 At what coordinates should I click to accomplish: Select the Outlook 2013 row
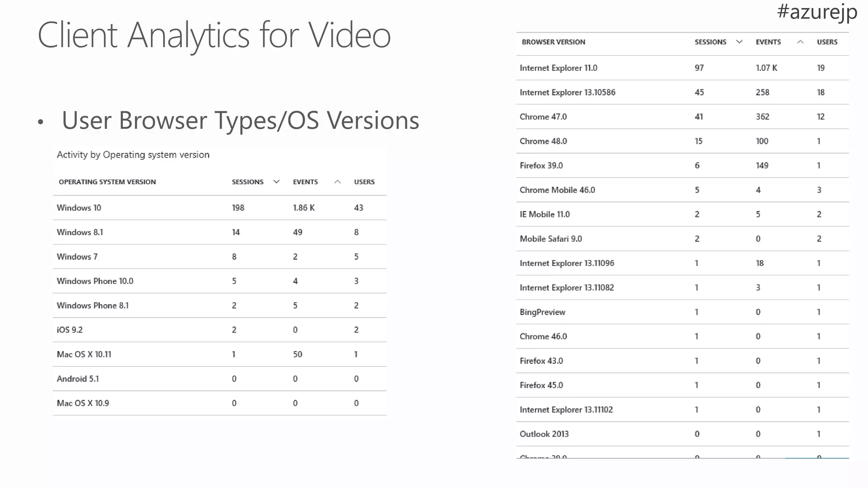pyautogui.click(x=544, y=434)
